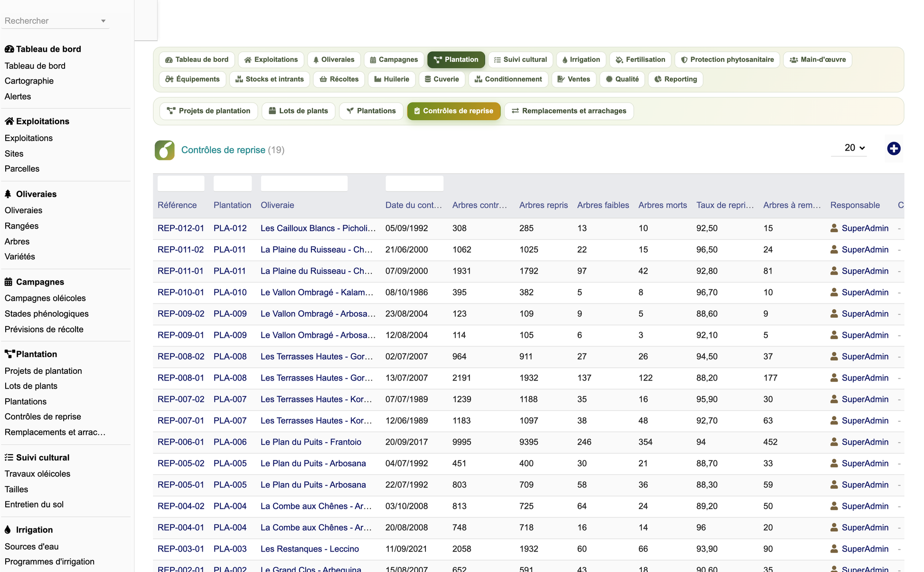This screenshot has height=572, width=924.
Task: Click the Protection phytosanitaire shield icon
Action: click(x=684, y=60)
